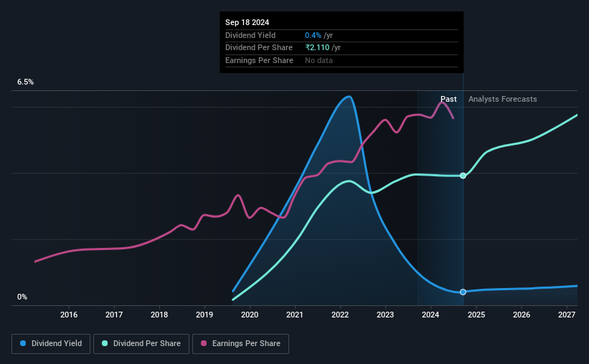Click the peak of the blue Dividend Yield curve
The width and height of the screenshot is (589, 364).
349,97
